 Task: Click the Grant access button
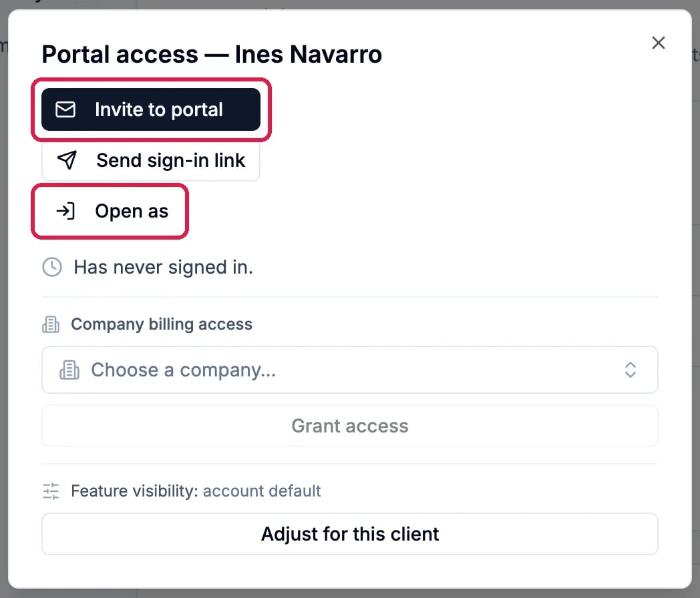coord(349,426)
